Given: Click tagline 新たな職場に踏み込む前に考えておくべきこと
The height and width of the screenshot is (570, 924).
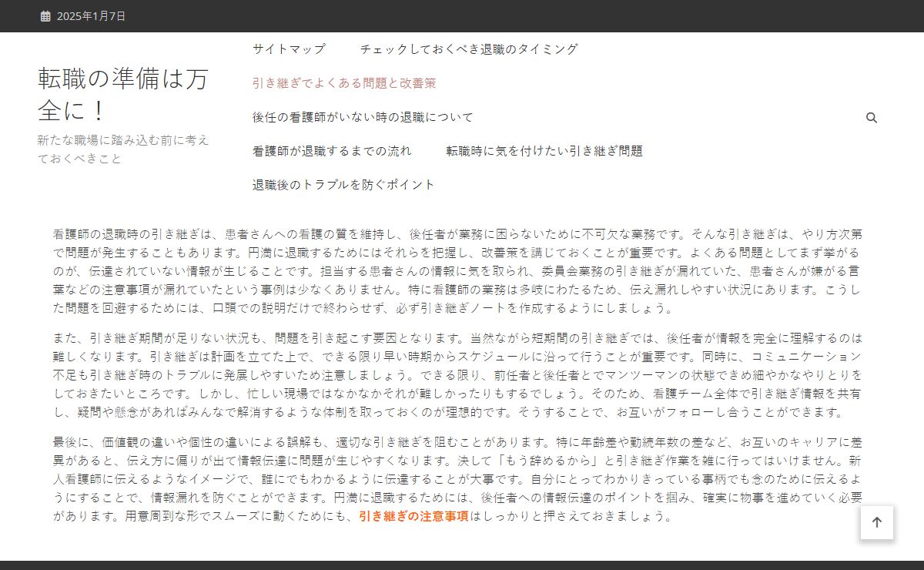Looking at the screenshot, I should (123, 149).
